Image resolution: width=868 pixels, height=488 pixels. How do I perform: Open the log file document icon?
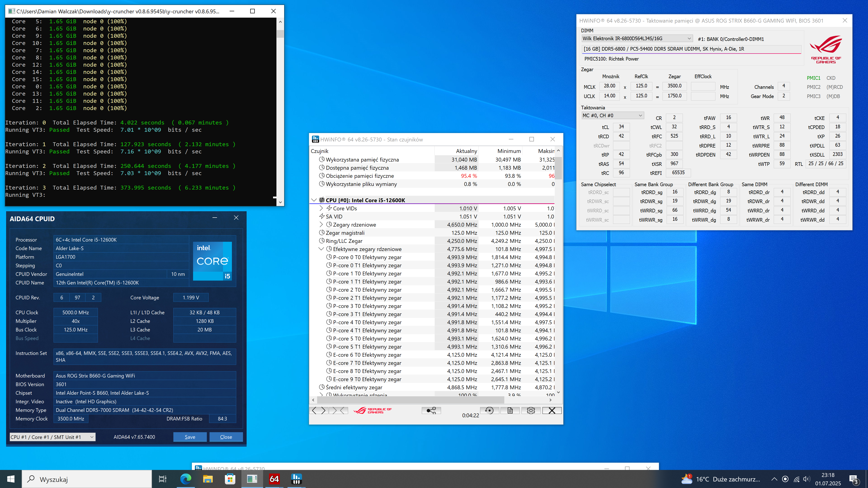click(x=510, y=410)
